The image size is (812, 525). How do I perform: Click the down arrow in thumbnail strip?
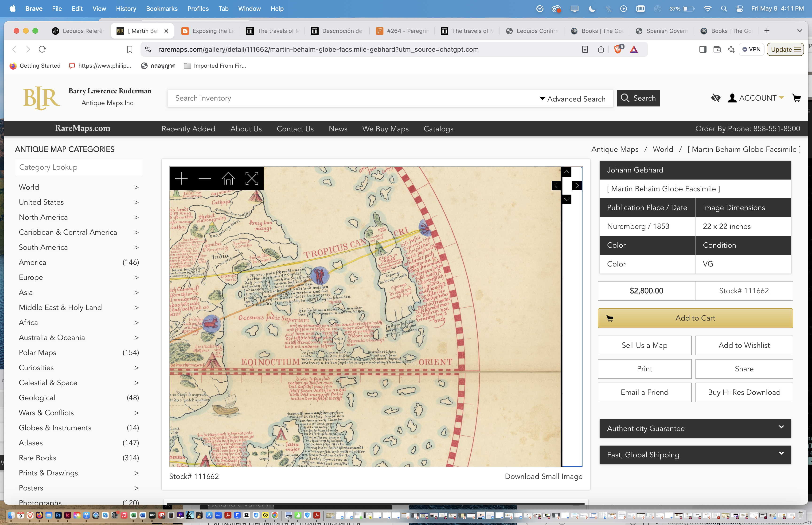click(566, 200)
